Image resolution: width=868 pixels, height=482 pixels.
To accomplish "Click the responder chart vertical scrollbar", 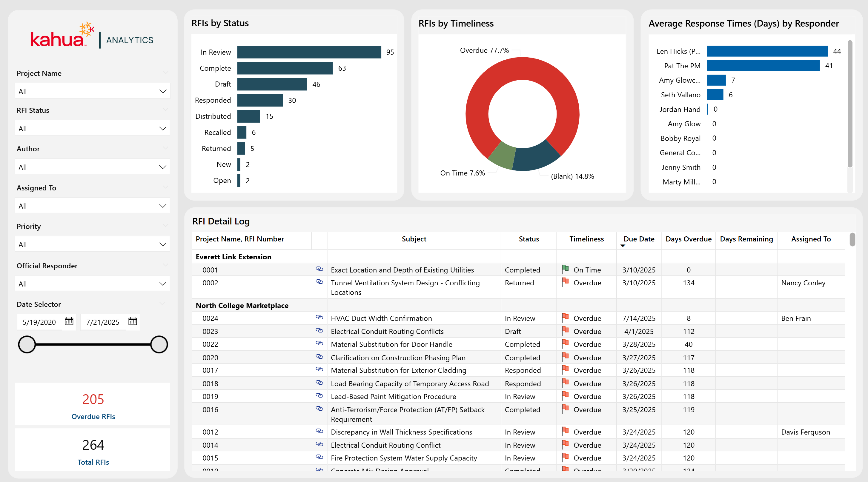I will click(x=849, y=104).
